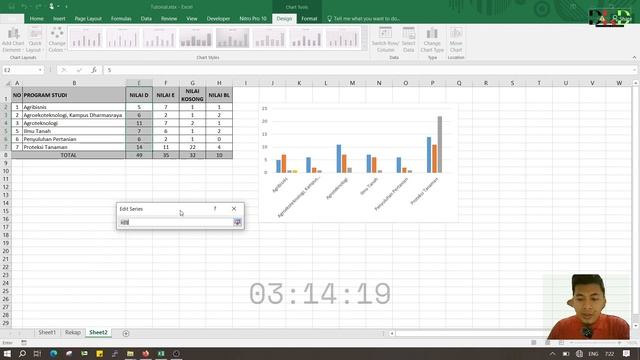640x360 pixels.
Task: Open the Excel taskbar icon
Action: (161, 353)
